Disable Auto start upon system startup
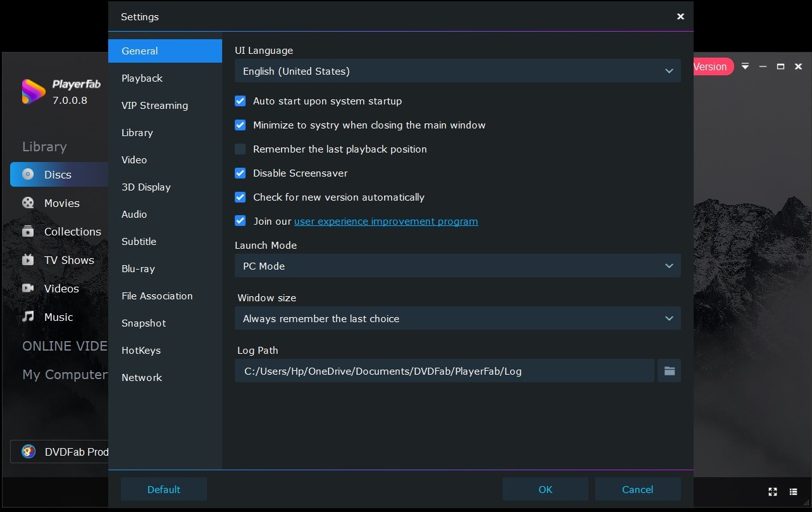 point(240,101)
